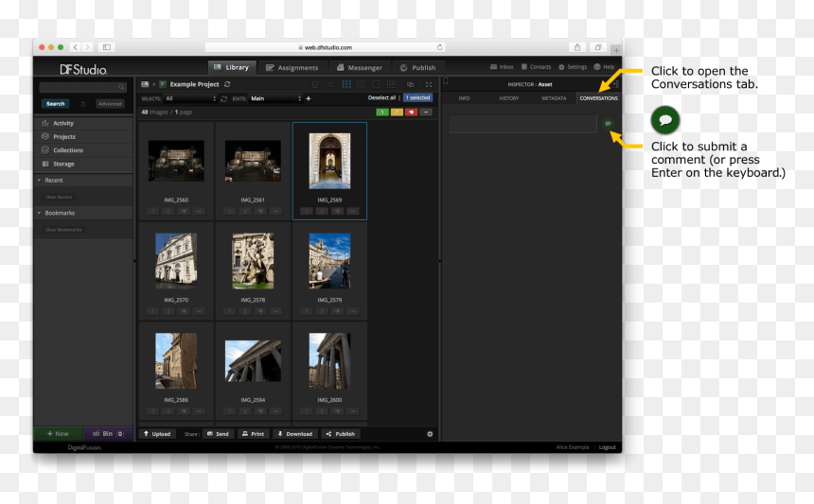Click the green New button

point(58,433)
